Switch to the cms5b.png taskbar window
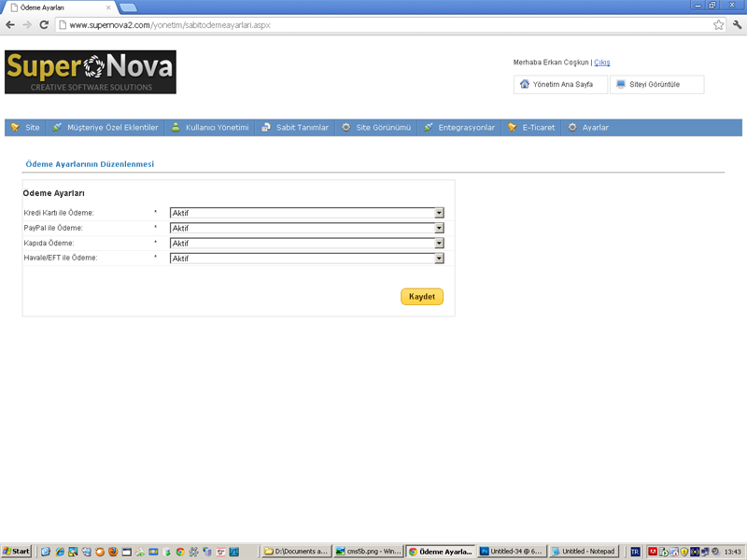Screen dimensions: 747x560 pos(369,552)
